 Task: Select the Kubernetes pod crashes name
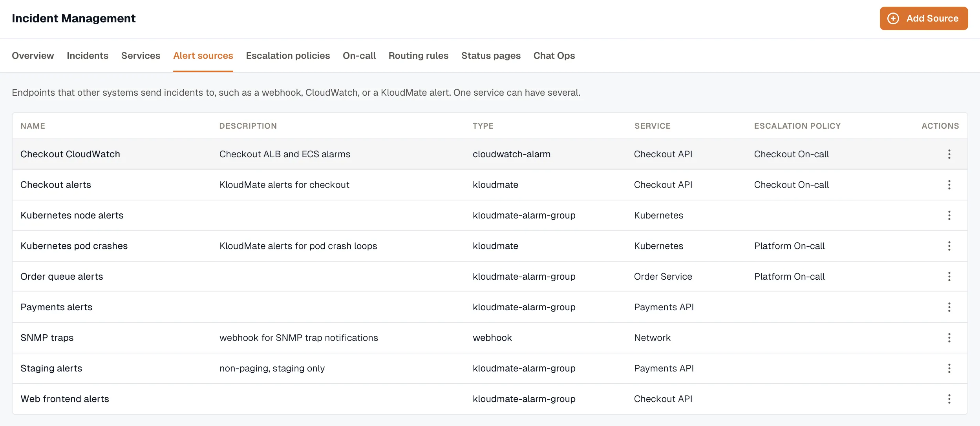click(74, 246)
